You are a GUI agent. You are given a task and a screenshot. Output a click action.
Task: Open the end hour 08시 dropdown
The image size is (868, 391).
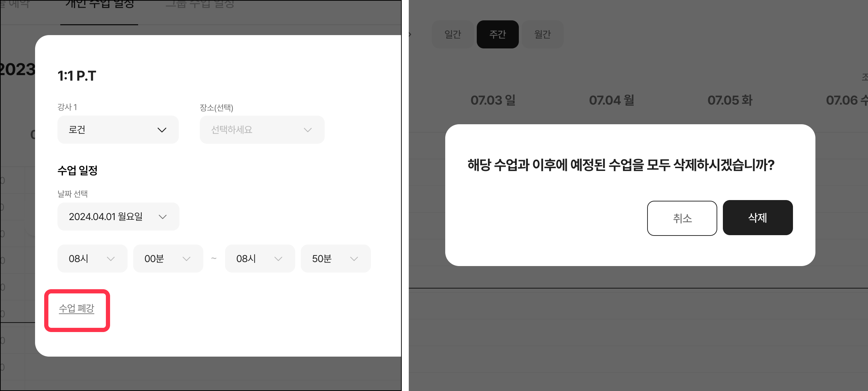pos(260,259)
